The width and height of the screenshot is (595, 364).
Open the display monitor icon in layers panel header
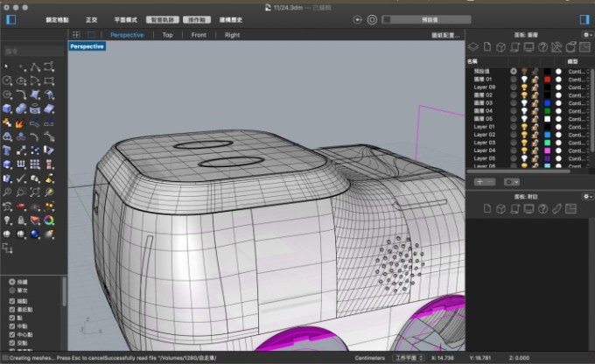(x=528, y=47)
